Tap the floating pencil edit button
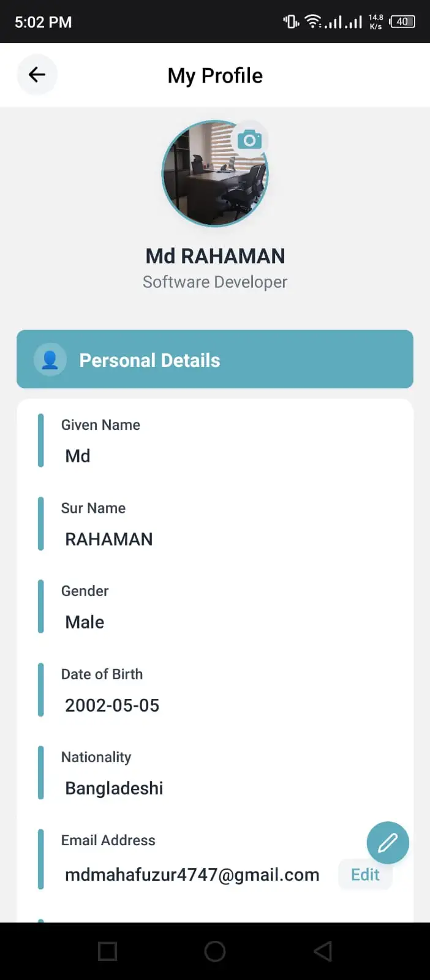The height and width of the screenshot is (980, 430). click(x=388, y=843)
